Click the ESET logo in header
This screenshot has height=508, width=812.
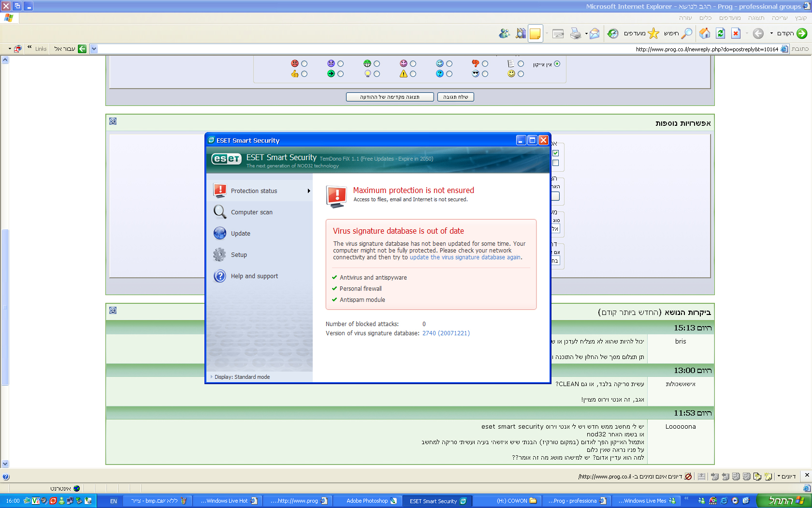click(226, 159)
